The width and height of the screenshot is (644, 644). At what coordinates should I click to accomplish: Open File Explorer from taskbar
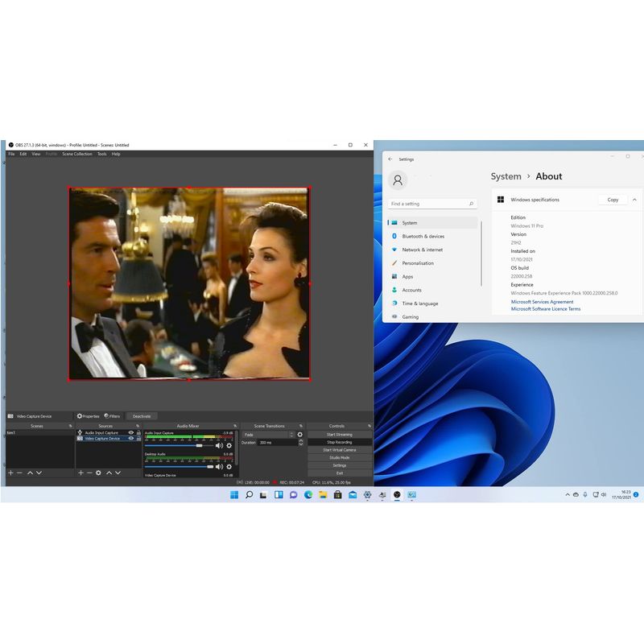coord(323,494)
